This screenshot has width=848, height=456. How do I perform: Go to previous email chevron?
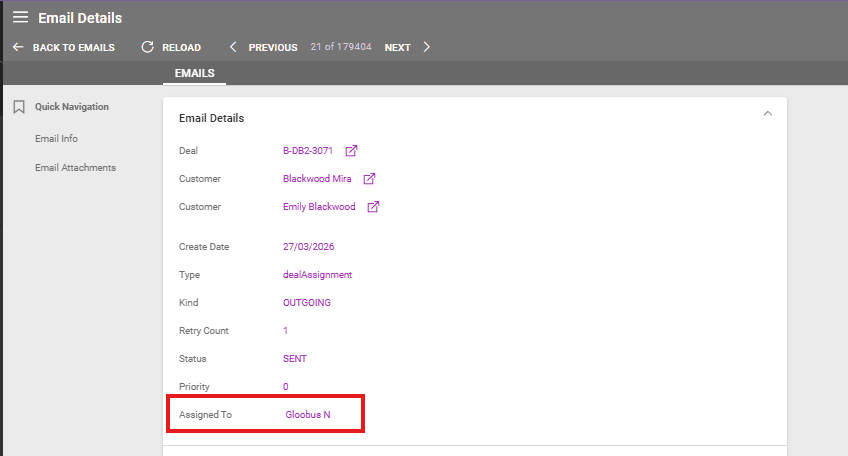point(234,47)
